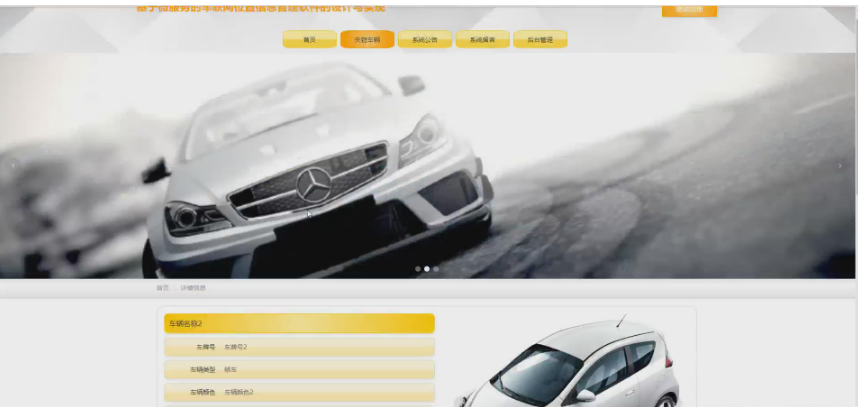Click the 车辆名称2 title bar
The image size is (858, 407).
pyautogui.click(x=299, y=323)
